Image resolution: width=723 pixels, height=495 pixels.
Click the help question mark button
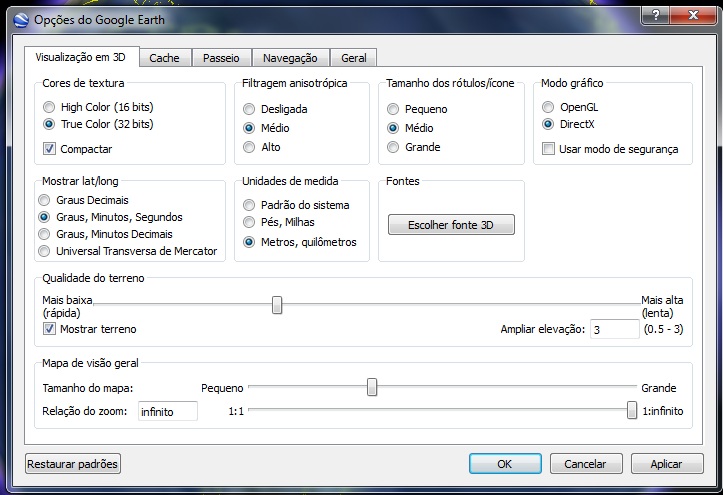tap(655, 15)
